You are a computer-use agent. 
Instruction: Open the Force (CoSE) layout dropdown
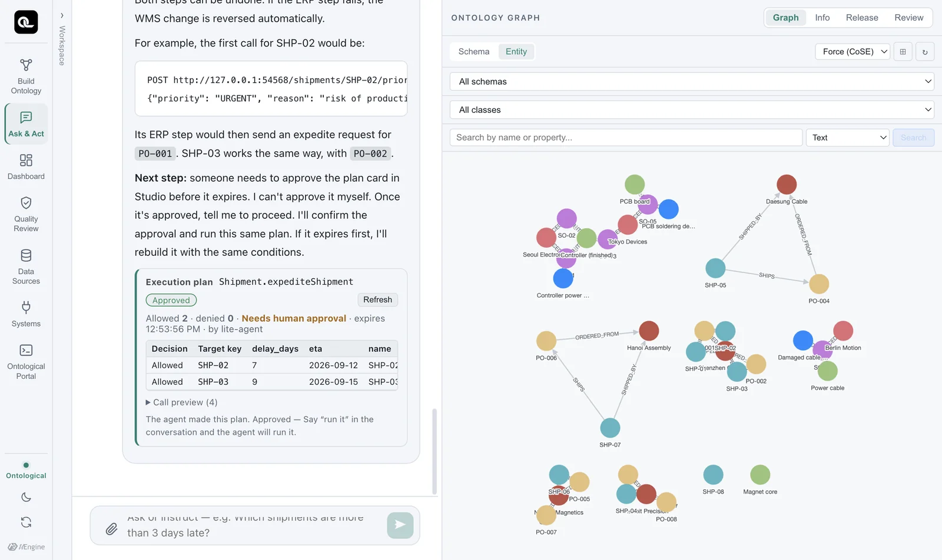[x=853, y=52]
